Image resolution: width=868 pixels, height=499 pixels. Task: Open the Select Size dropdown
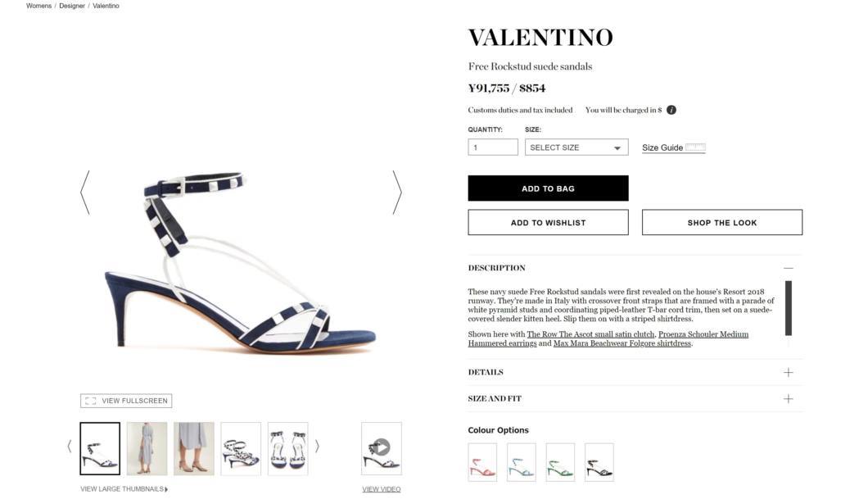576,147
